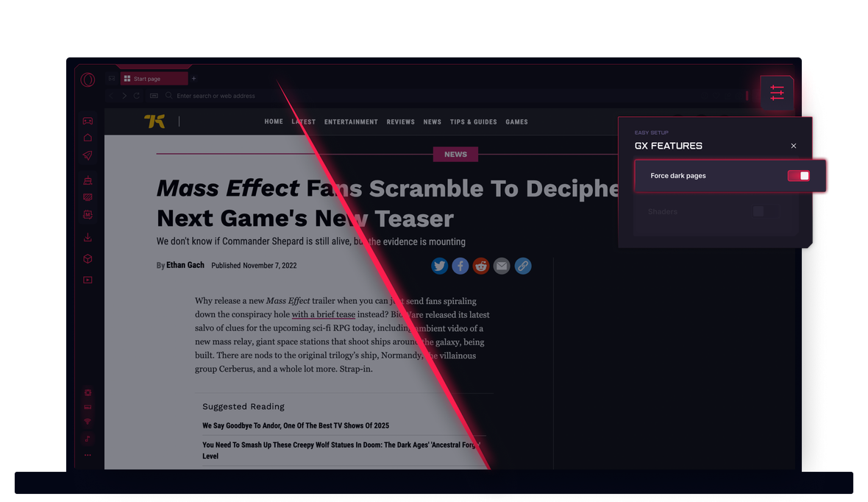Click the tab islands icon before Start page
This screenshot has height=502, width=868.
point(112,79)
